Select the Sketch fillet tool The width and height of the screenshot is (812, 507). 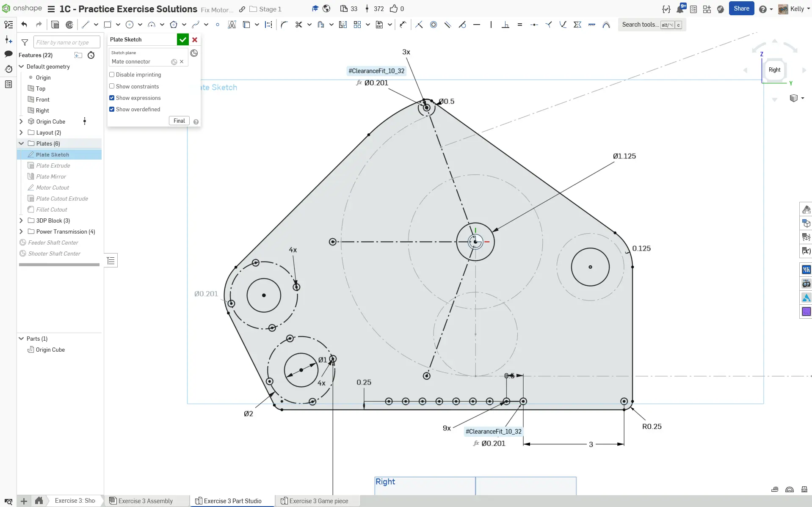[284, 25]
